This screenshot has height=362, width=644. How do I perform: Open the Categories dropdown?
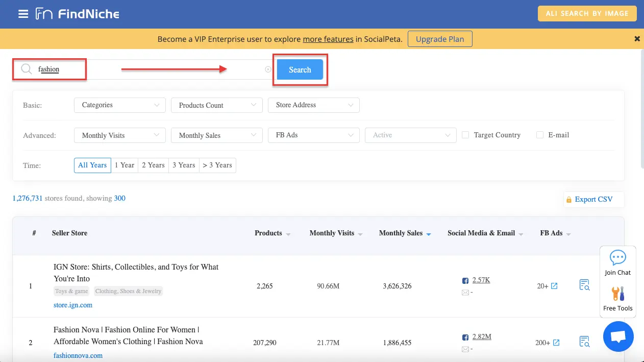click(x=119, y=105)
